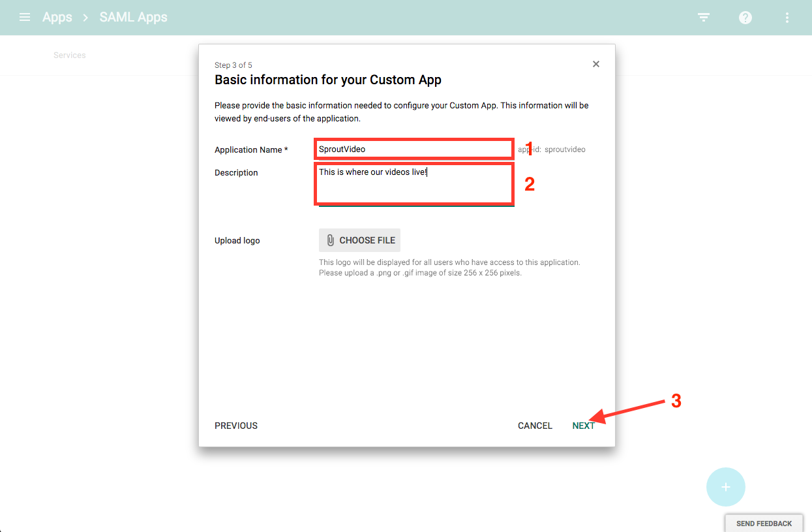Click the 'Step 3 of 5' text
The height and width of the screenshot is (532, 812).
233,65
